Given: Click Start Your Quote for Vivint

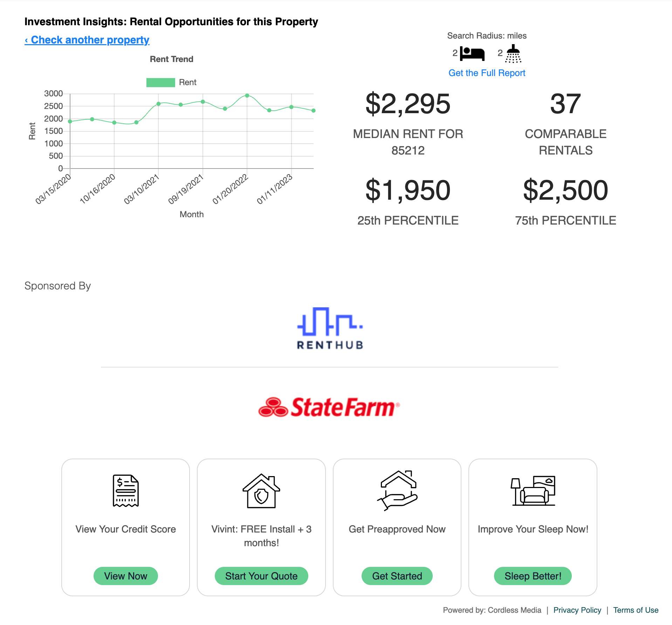Looking at the screenshot, I should (261, 576).
